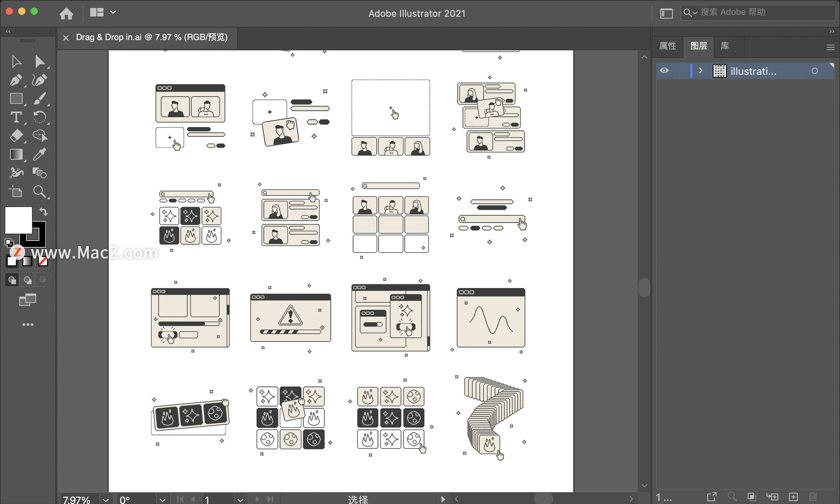Switch to the 属性 tab
Screen dimensions: 840x504
click(668, 46)
